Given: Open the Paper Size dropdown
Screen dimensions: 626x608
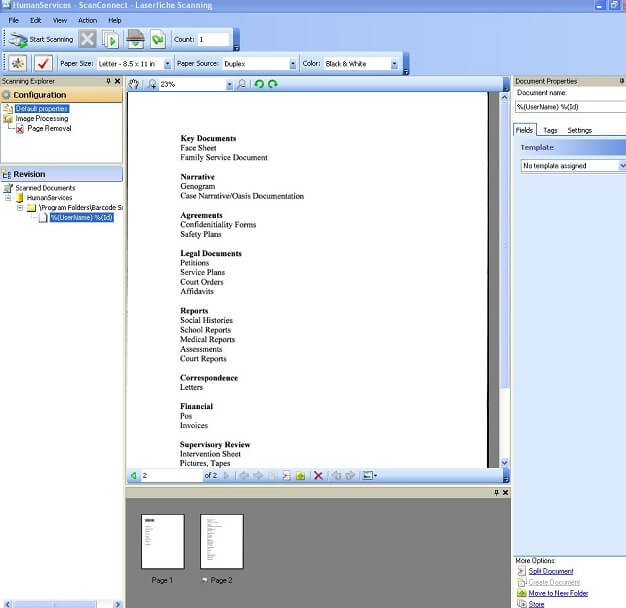Looking at the screenshot, I should 167,64.
